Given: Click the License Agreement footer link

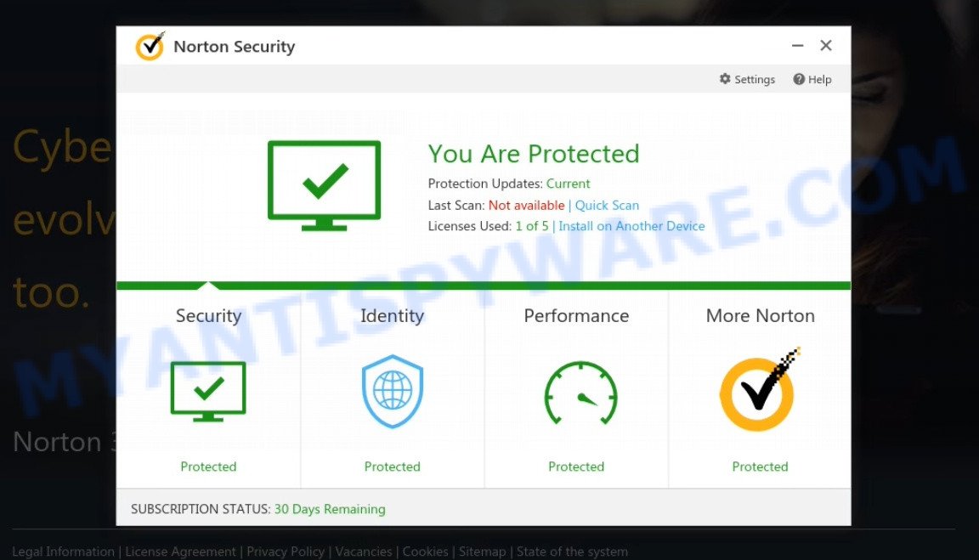Looking at the screenshot, I should coord(180,551).
